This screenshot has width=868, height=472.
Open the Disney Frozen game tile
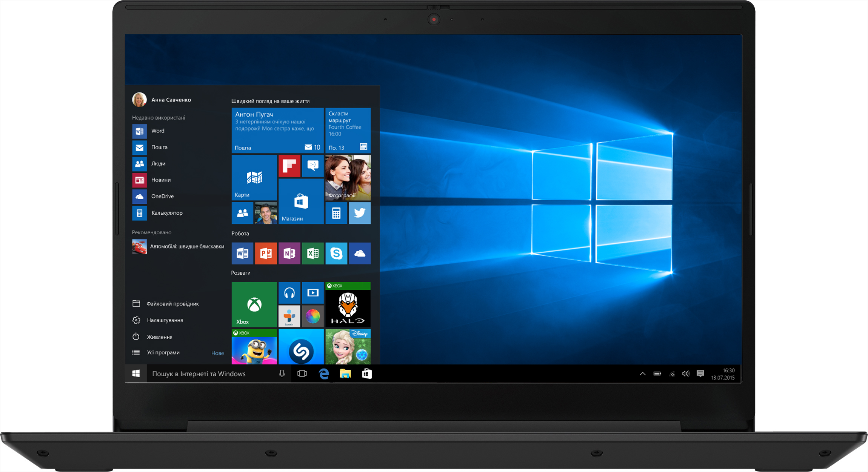click(x=348, y=346)
